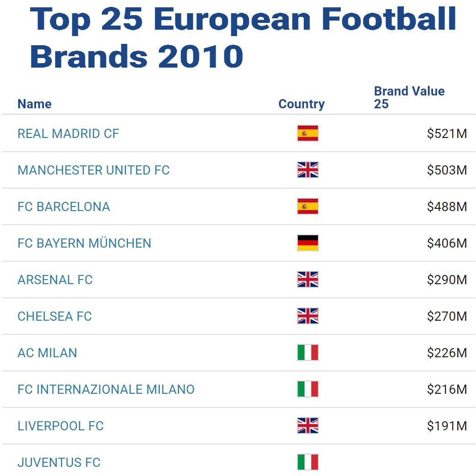This screenshot has height=476, width=476.
Task: Open the REAL MADRID CF link
Action: (68, 134)
